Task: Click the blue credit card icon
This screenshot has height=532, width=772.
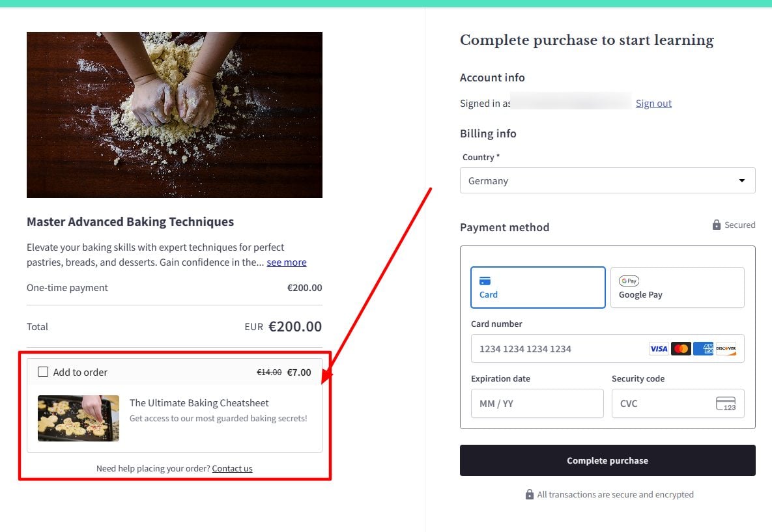Action: click(485, 281)
